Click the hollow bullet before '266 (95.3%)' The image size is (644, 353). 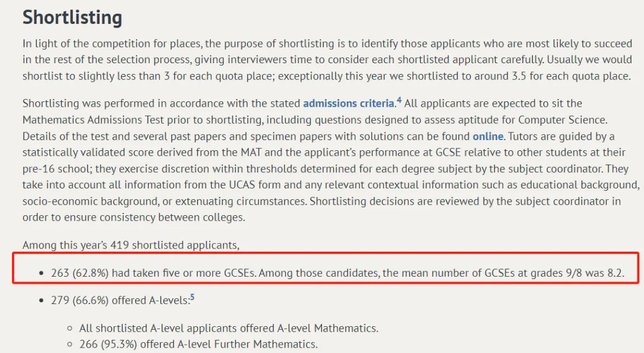click(x=70, y=345)
